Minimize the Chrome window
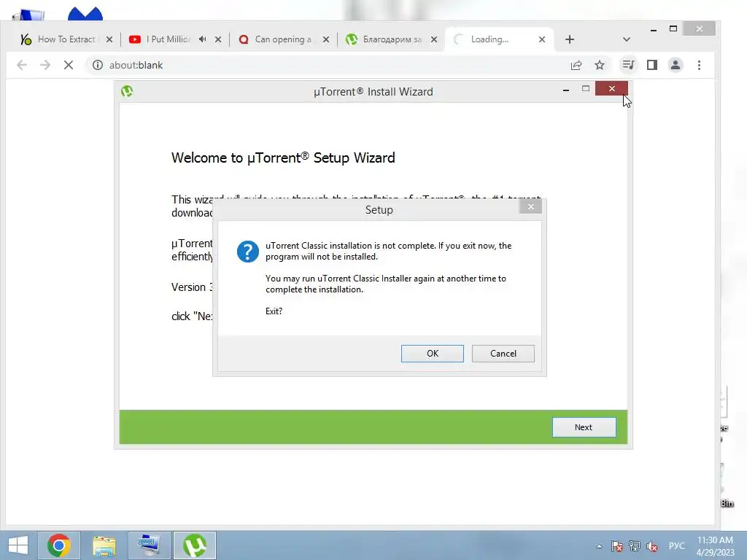747x560 pixels. [654, 29]
